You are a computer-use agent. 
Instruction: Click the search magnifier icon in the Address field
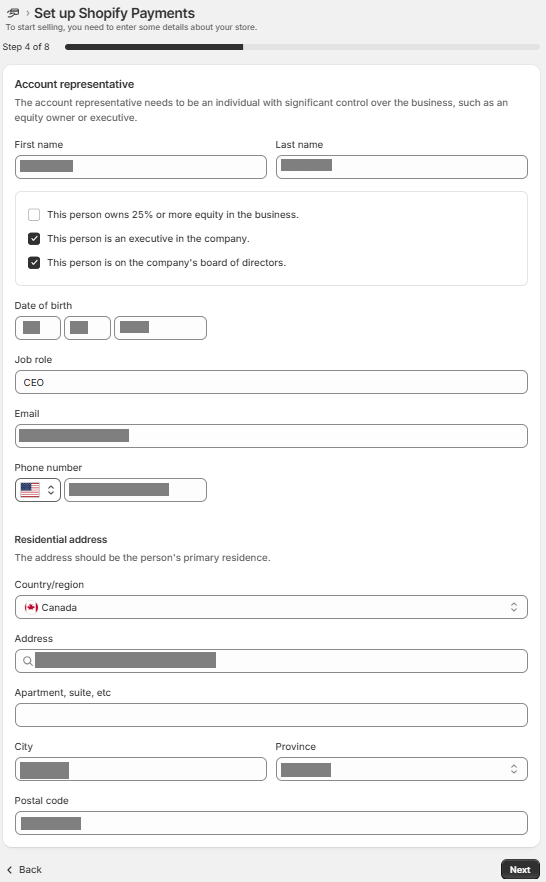coord(28,662)
